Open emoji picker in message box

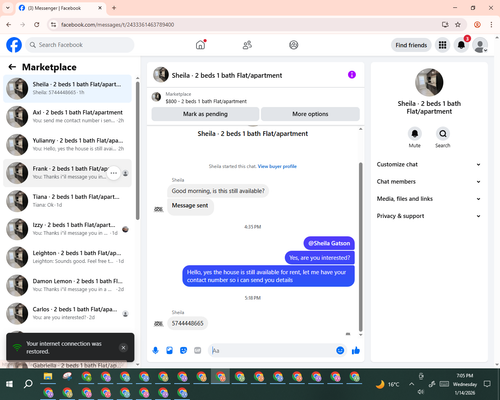pos(340,350)
